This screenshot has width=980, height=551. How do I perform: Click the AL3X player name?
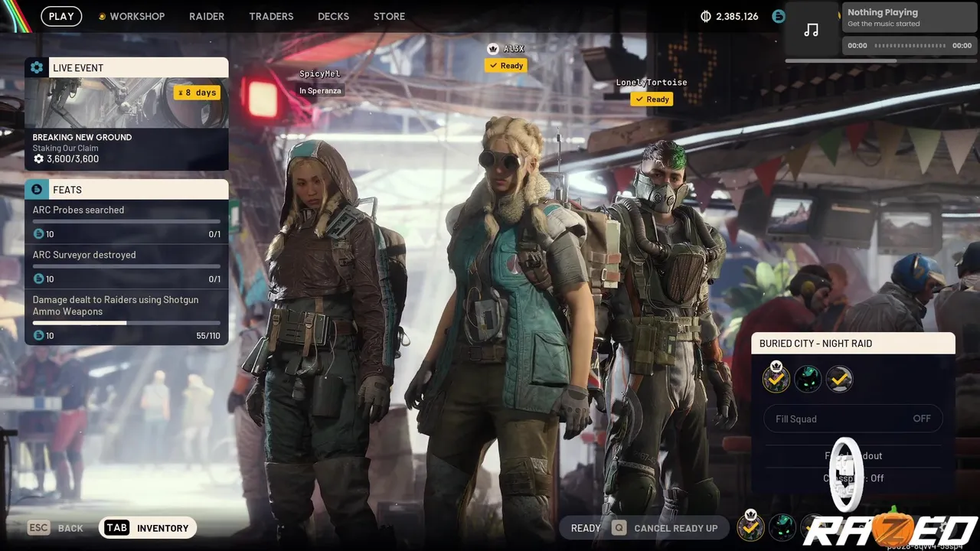pos(514,49)
